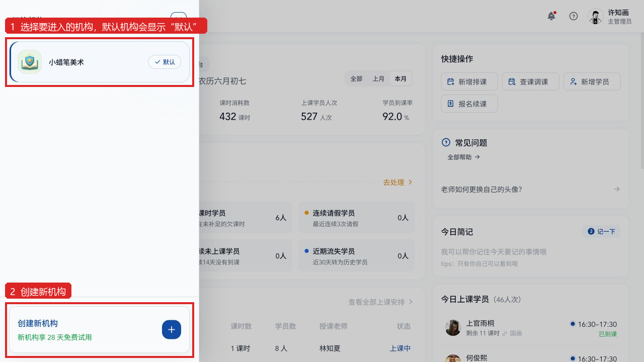Screen dimensions: 644x362
Task: Click 上官雨桐's avatar photo
Action: click(453, 328)
